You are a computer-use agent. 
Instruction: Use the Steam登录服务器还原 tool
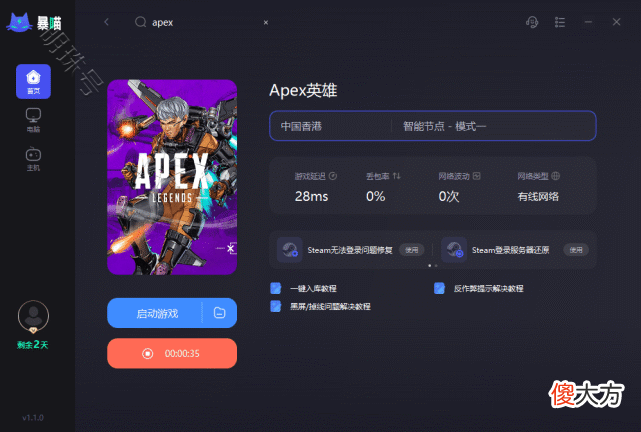(576, 250)
